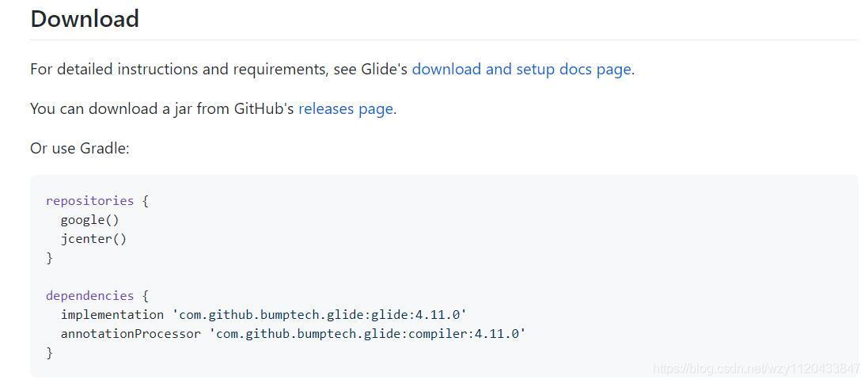The image size is (868, 383).
Task: Click 'You can download a jar' sentence
Action: click(213, 108)
